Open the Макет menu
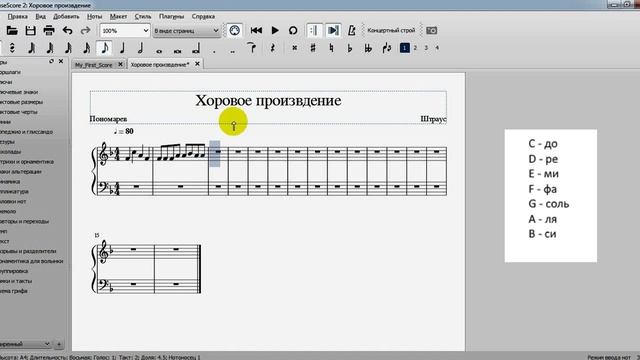 coord(118,16)
